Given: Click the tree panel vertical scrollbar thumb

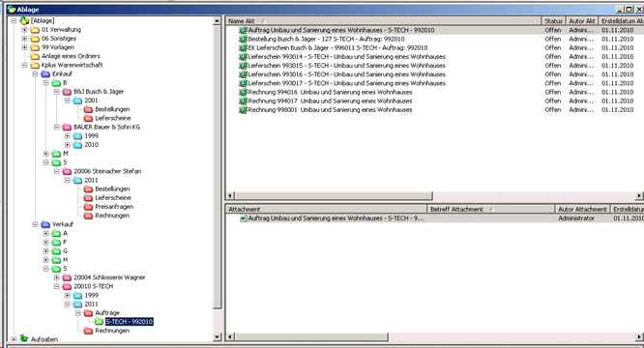Looking at the screenshot, I should [x=218, y=166].
